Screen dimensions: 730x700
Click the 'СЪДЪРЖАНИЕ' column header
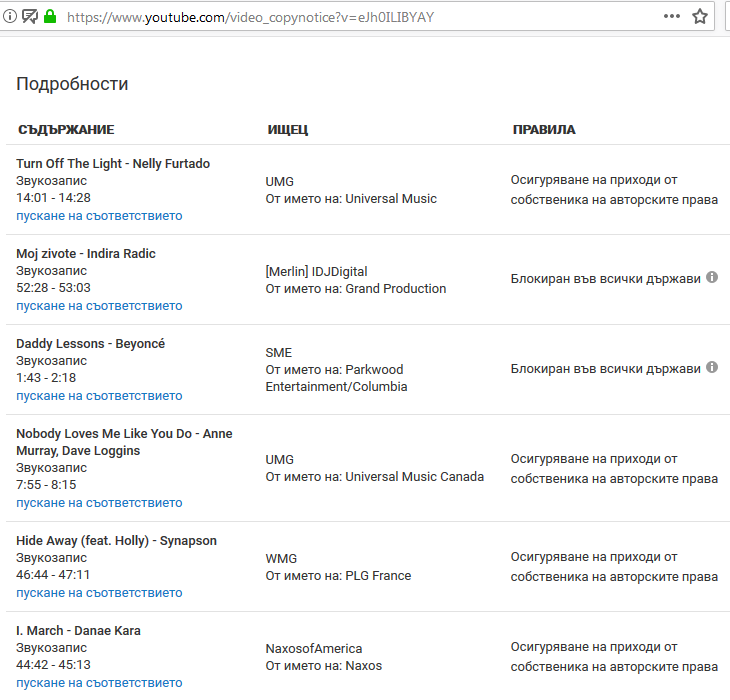(66, 129)
